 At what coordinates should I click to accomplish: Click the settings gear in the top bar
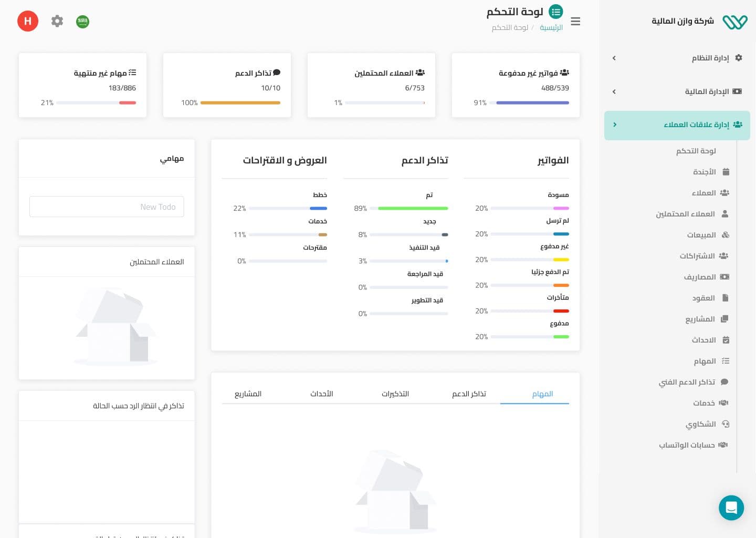tap(57, 21)
